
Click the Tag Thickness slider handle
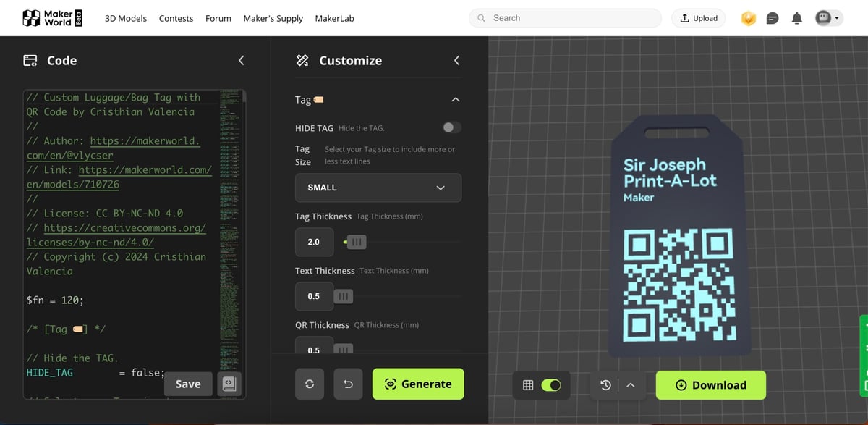(x=357, y=242)
